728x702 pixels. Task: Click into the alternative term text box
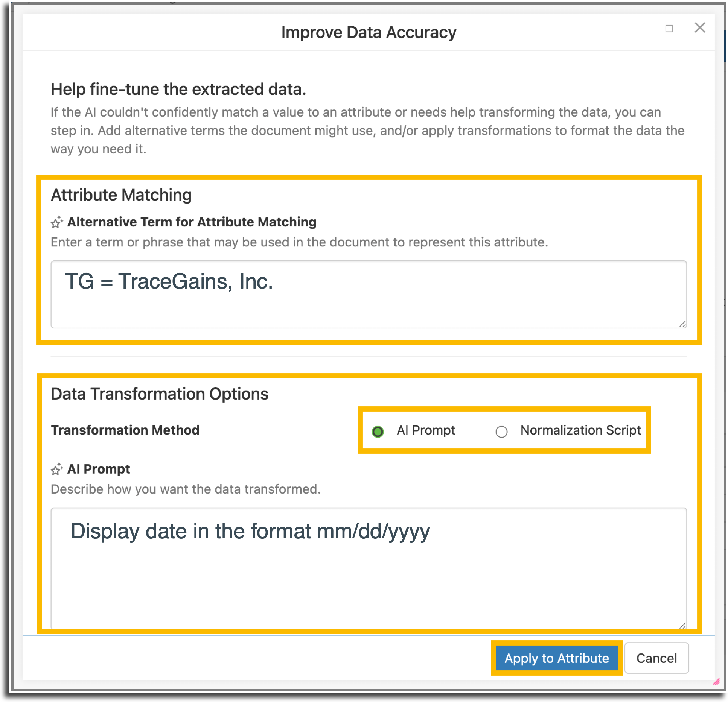[369, 294]
